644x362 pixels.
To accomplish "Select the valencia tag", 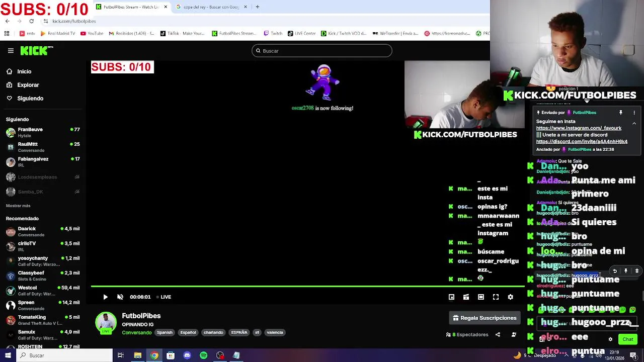I will coord(275,332).
